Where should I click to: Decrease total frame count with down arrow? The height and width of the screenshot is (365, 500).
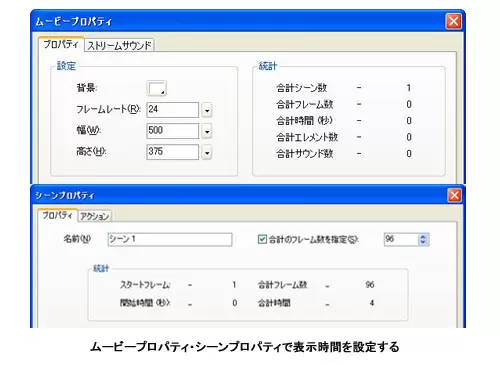coord(423,242)
